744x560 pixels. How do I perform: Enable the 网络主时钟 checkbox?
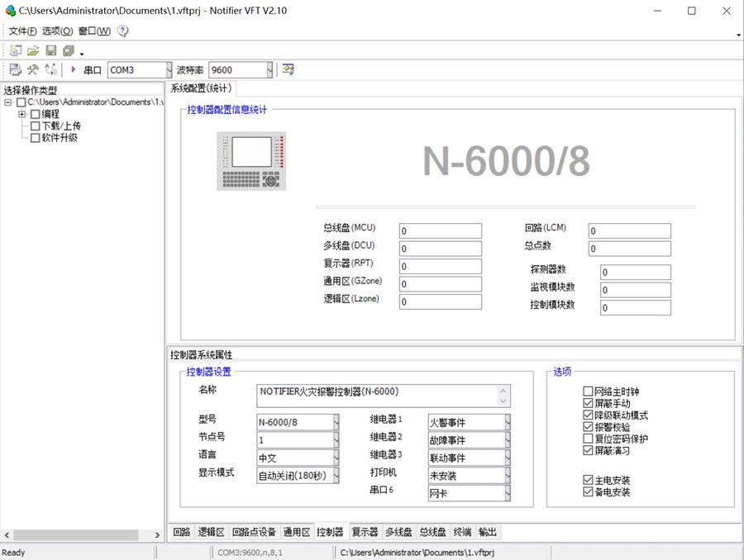coord(588,392)
